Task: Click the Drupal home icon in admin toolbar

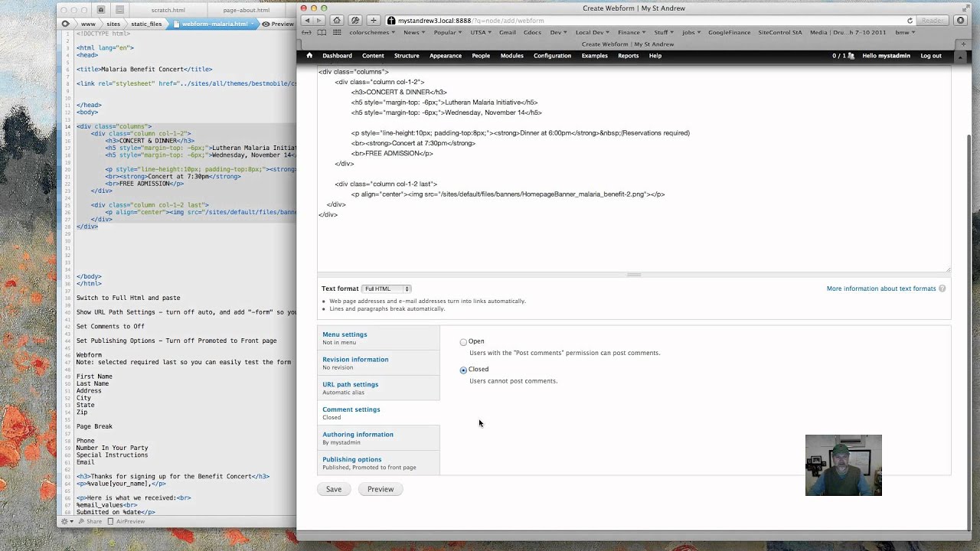Action: pyautogui.click(x=309, y=56)
